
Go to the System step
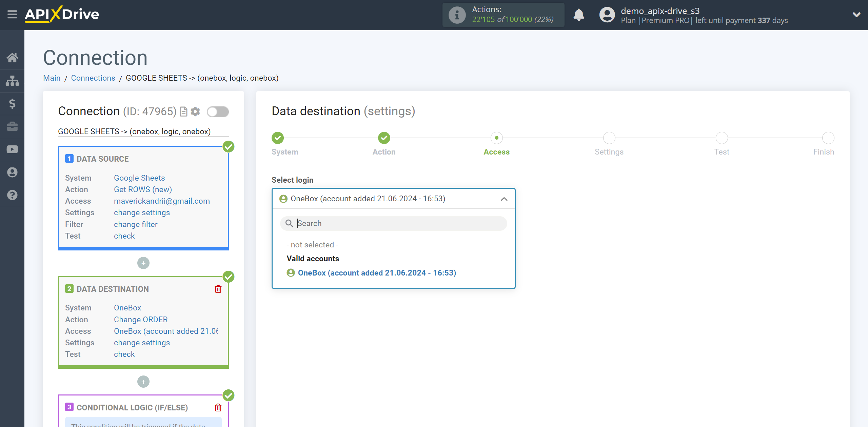pyautogui.click(x=278, y=138)
